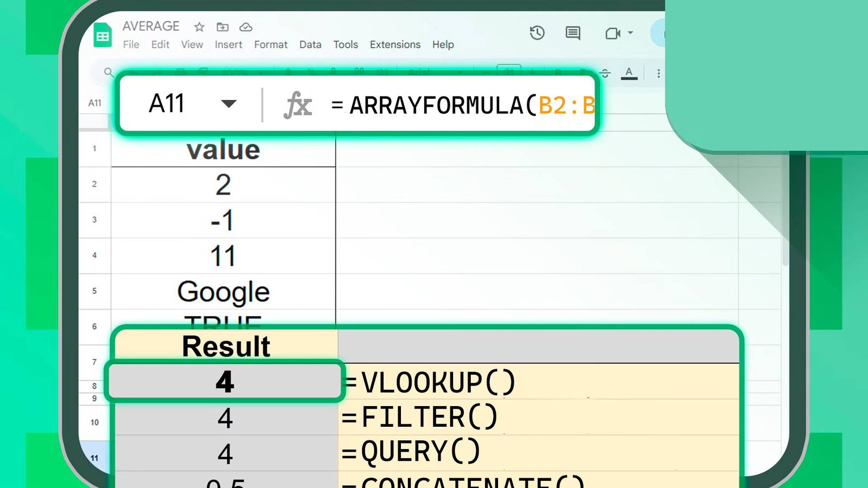Open the toolbar overflow three-dot menu
Screen dimensions: 868x488
[x=658, y=73]
